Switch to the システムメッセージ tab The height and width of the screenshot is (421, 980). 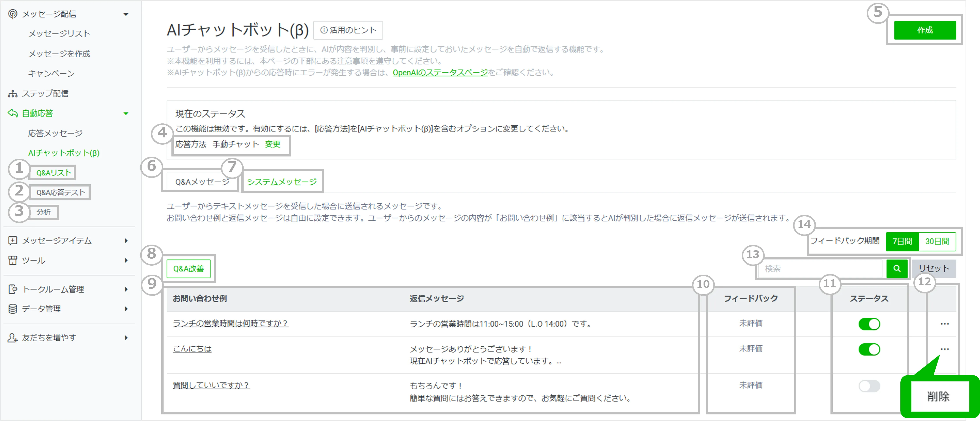click(282, 182)
